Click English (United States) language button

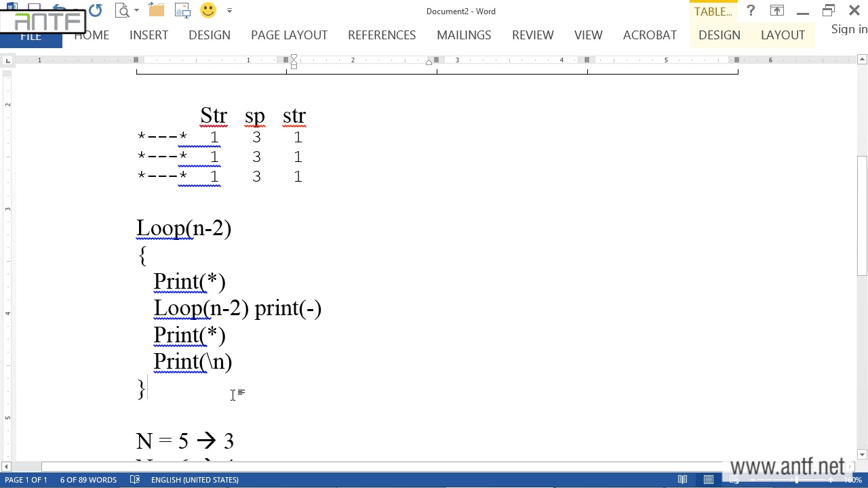195,480
